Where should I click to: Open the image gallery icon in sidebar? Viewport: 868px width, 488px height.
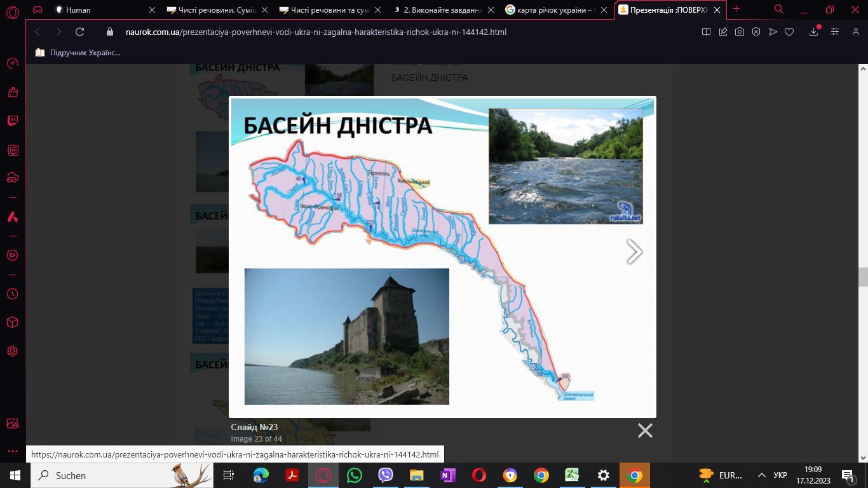click(13, 424)
